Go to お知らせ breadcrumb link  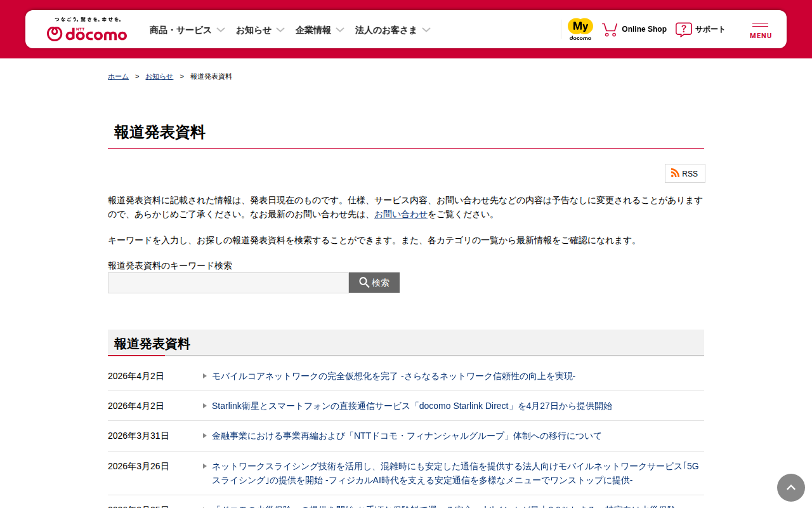click(159, 76)
